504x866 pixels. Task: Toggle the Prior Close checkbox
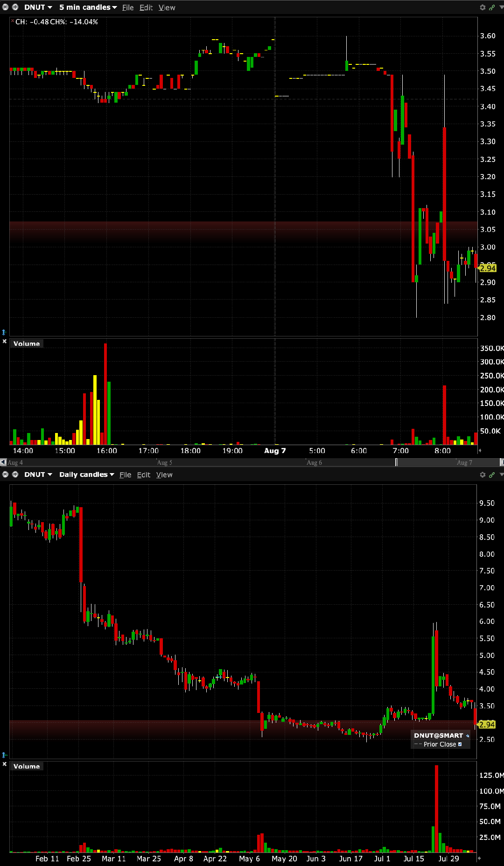(460, 745)
